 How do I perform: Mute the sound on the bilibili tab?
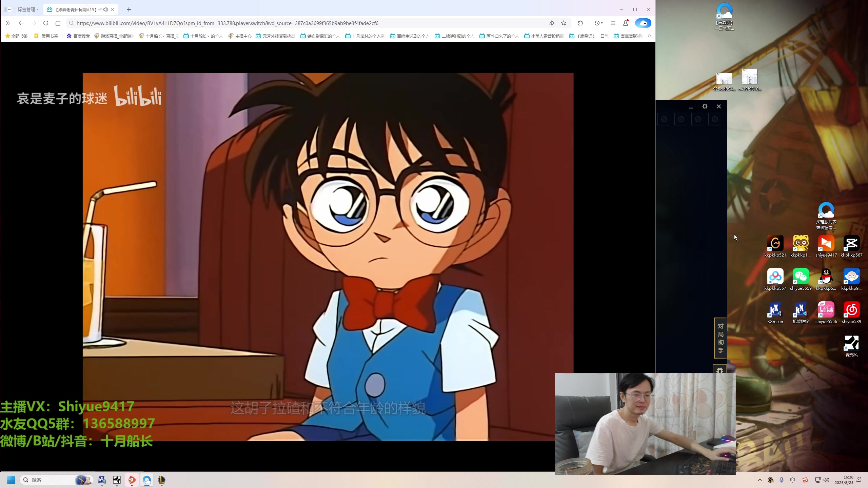pyautogui.click(x=106, y=9)
